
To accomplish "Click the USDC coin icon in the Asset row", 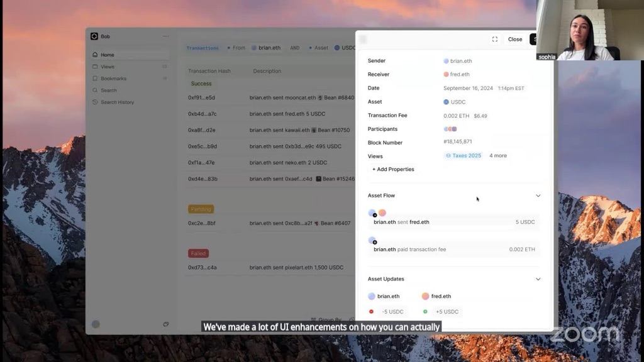I will point(446,102).
